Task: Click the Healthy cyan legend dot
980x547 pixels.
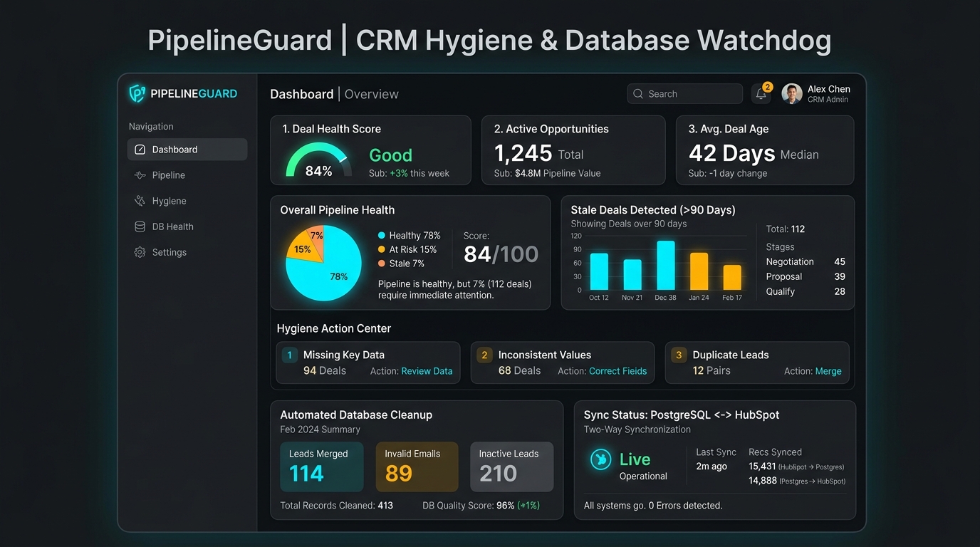Action: [x=382, y=236]
